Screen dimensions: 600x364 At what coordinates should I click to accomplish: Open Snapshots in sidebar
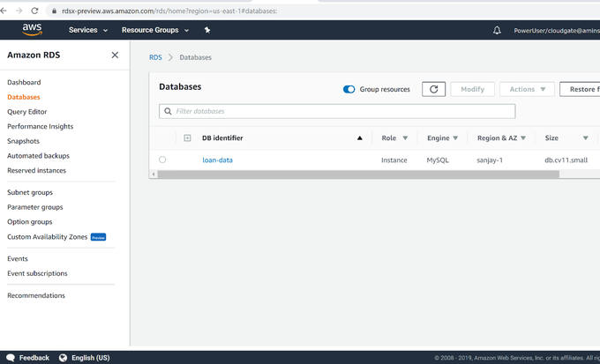(23, 141)
